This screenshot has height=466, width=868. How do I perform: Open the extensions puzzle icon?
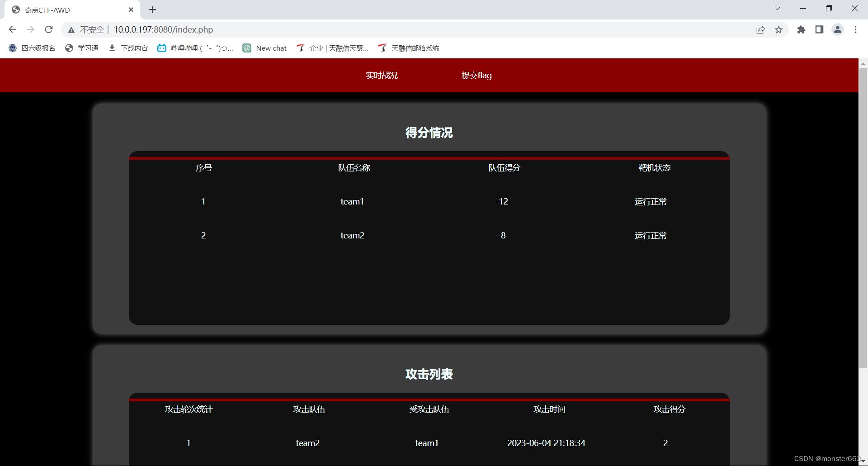pyautogui.click(x=801, y=29)
